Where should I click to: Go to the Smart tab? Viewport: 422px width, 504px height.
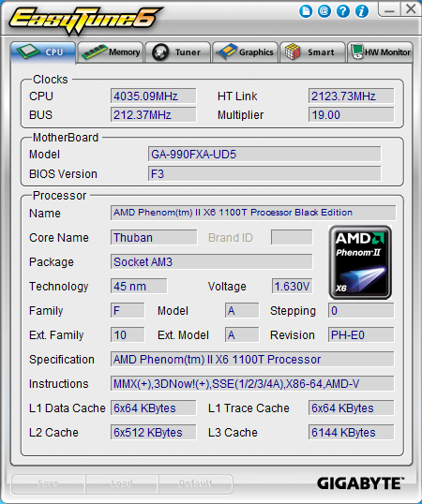point(312,52)
